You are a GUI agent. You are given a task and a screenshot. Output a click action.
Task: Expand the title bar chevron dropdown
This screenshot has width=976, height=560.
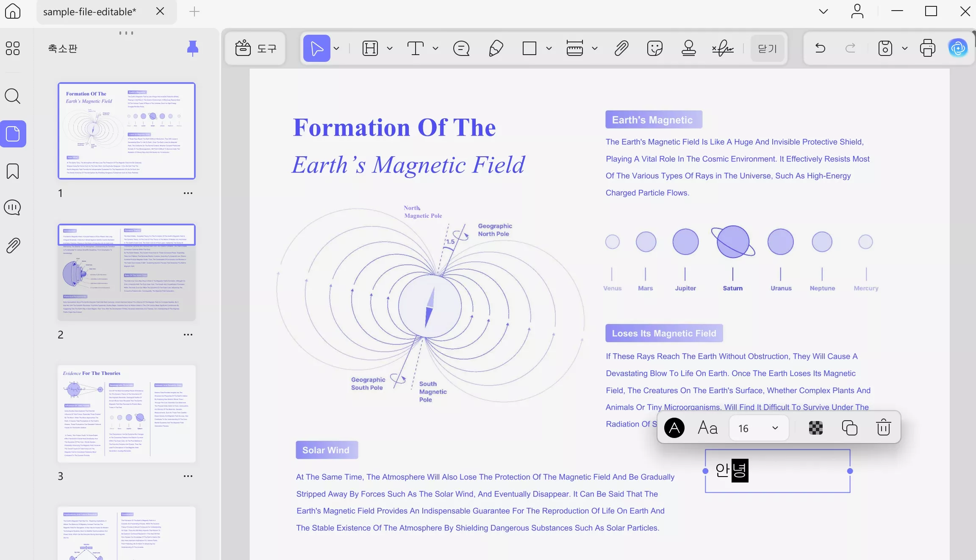pos(823,11)
